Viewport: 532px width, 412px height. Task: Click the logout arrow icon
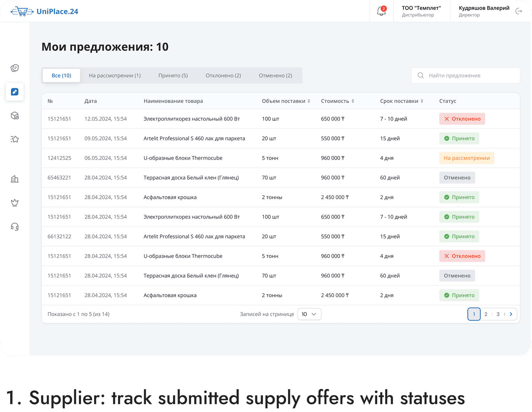[519, 11]
